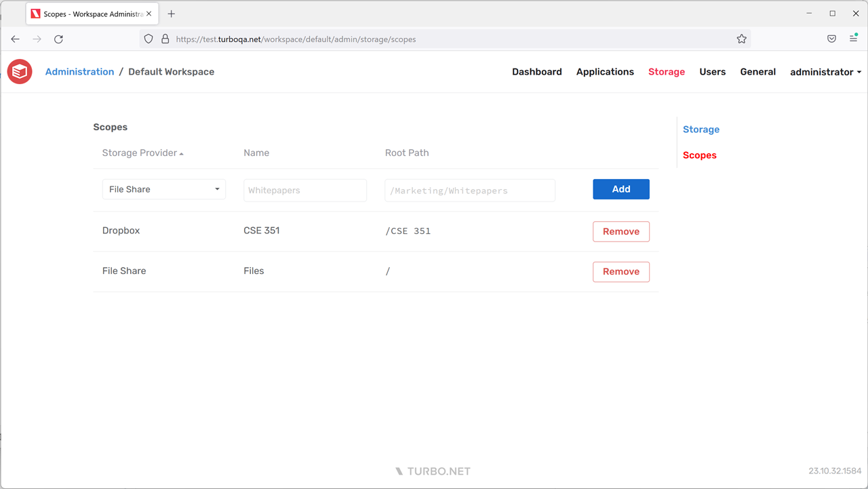Click the red Turbo logo icon
Image resolution: width=868 pixels, height=489 pixels.
click(20, 72)
